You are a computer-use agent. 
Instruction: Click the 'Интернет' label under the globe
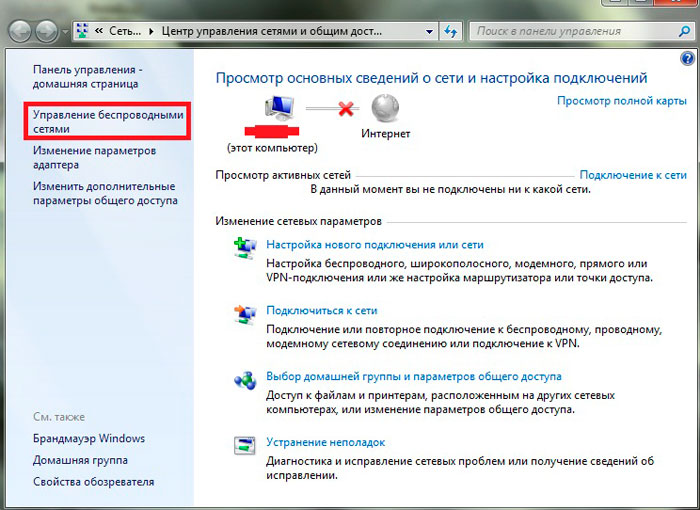coord(385,134)
